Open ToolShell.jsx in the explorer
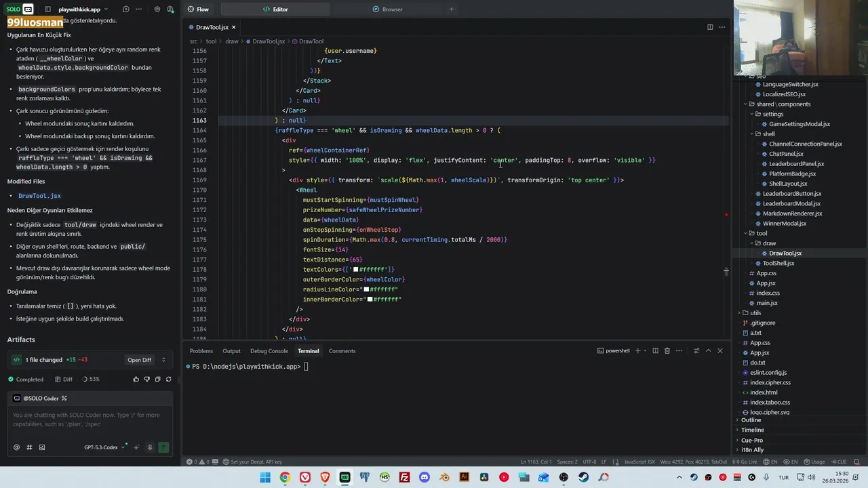Image resolution: width=868 pixels, height=488 pixels. click(x=778, y=263)
